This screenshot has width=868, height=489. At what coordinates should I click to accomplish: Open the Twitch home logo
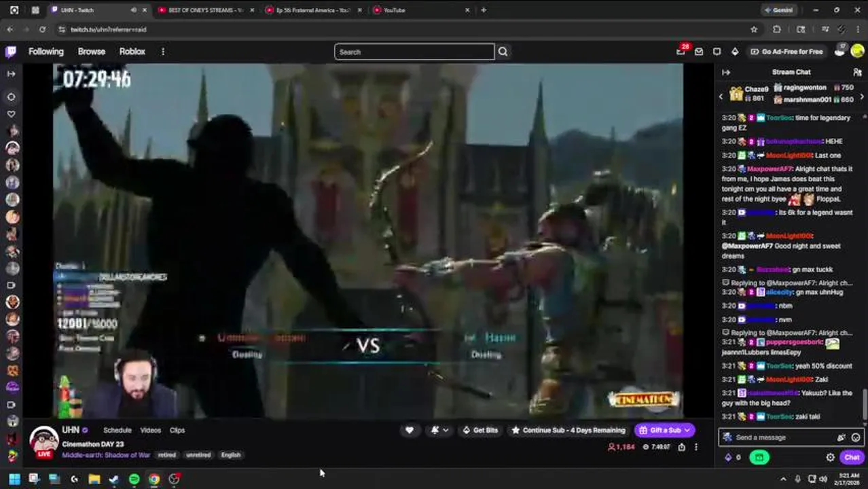point(11,52)
